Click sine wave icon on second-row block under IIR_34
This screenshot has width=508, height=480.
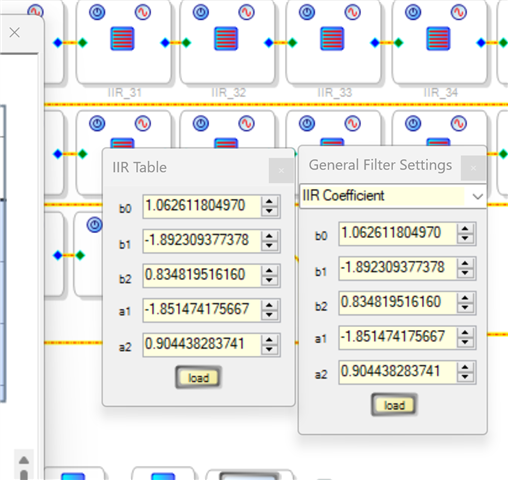click(459, 124)
